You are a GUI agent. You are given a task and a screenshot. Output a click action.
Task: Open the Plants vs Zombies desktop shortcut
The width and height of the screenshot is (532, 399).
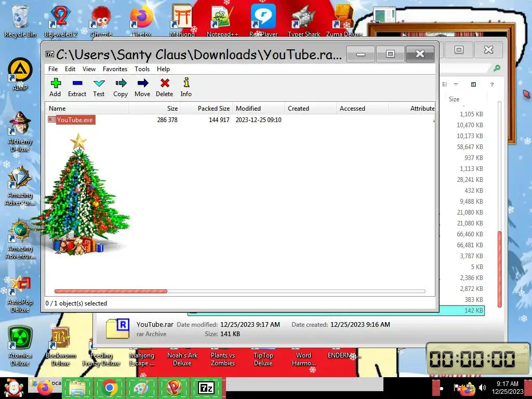tap(222, 356)
